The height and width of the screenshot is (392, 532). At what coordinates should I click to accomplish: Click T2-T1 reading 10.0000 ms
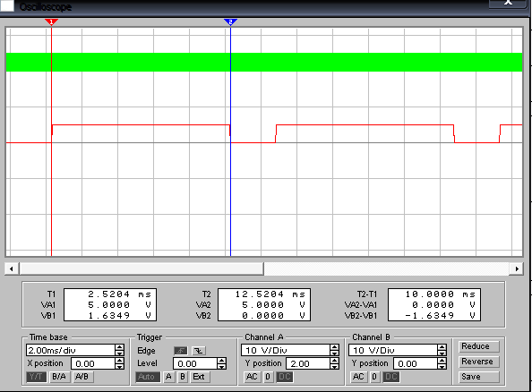click(x=441, y=294)
